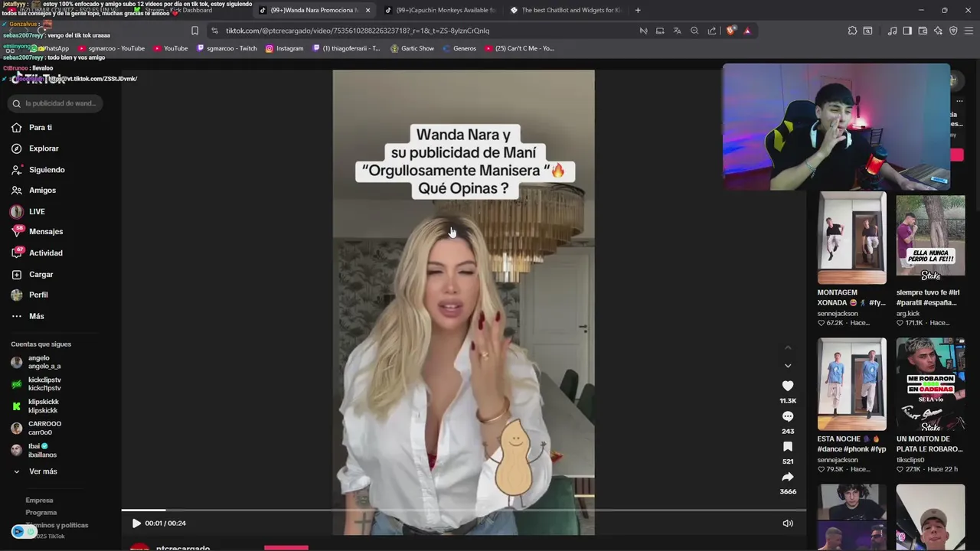Click the browser share page icon
980x551 pixels.
pyautogui.click(x=712, y=31)
